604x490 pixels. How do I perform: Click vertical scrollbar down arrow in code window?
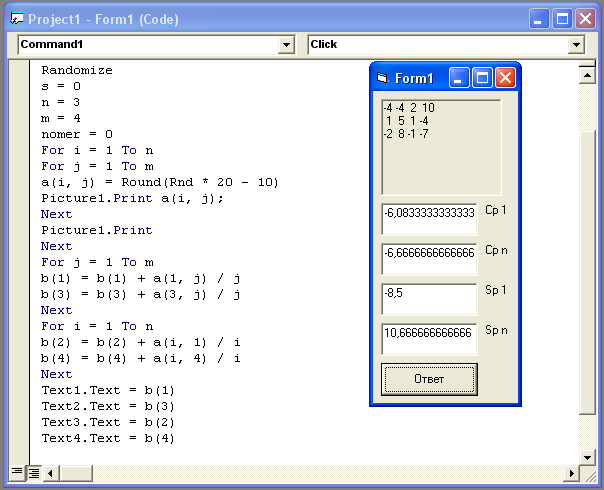pos(587,457)
